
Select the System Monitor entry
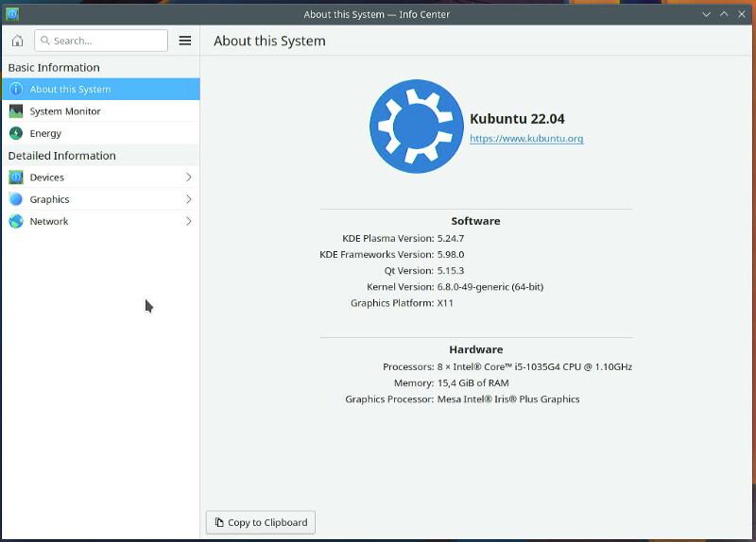tap(101, 111)
